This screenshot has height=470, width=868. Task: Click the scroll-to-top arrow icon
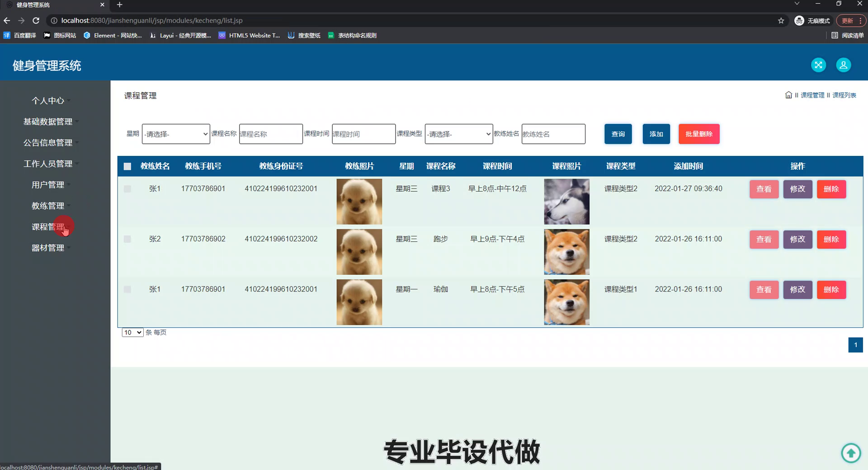851,452
